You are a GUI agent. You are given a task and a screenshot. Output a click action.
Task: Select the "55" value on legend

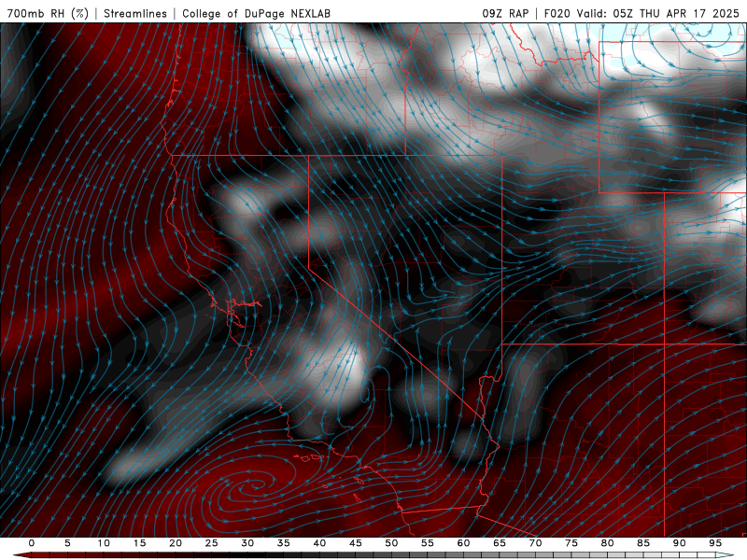click(x=428, y=543)
